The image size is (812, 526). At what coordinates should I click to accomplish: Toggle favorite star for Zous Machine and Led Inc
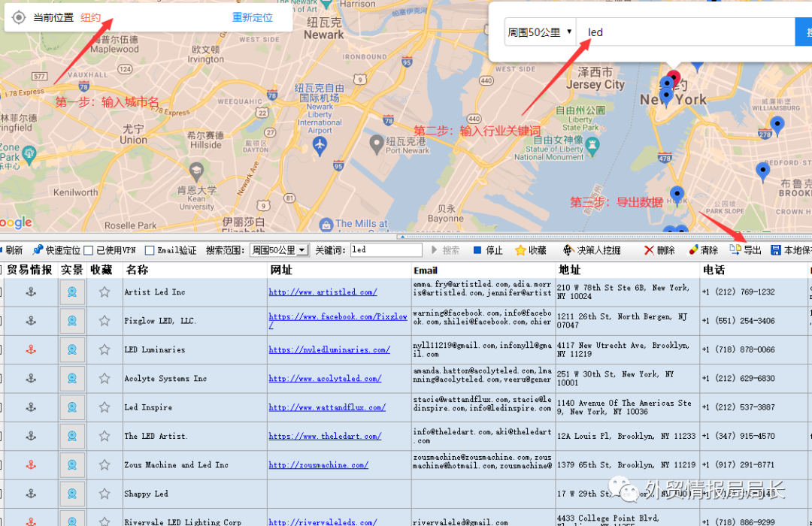105,465
